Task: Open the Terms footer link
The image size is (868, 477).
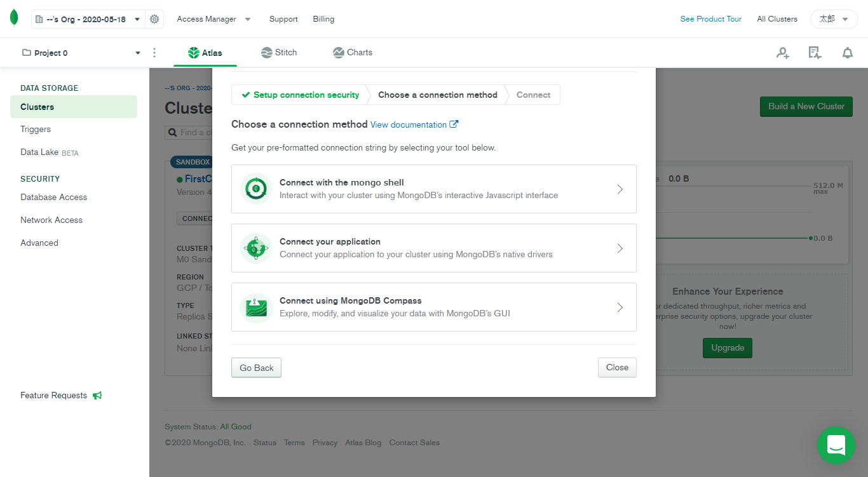Action: pos(294,443)
